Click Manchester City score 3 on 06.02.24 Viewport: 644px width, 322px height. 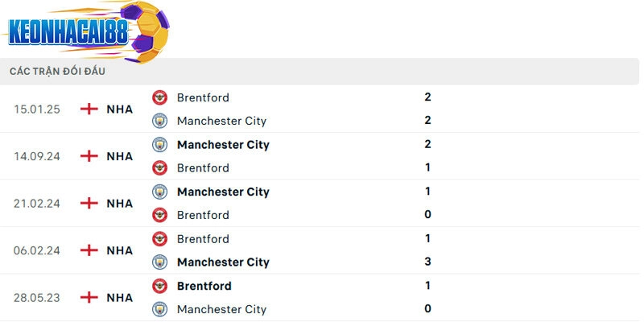click(x=427, y=262)
